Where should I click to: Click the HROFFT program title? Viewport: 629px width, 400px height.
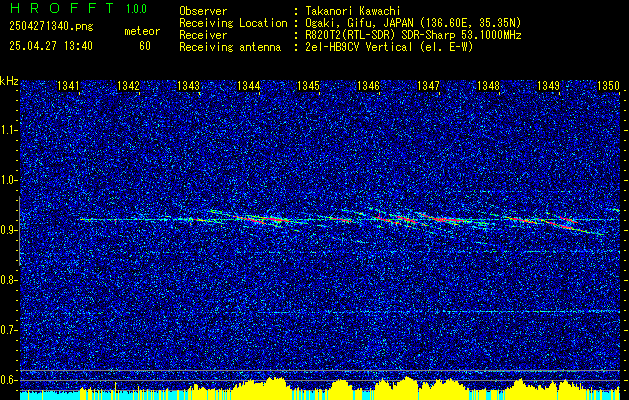[62, 8]
